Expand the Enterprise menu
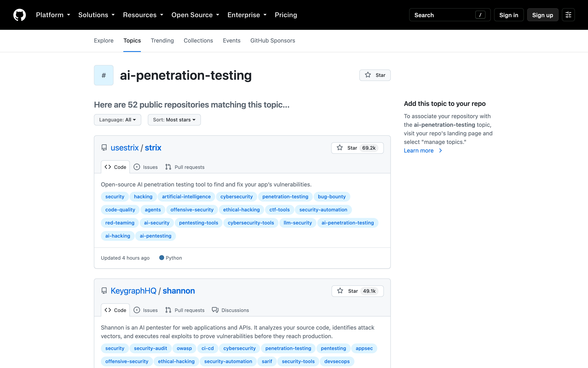Viewport: 588px width, 368px height. 247,15
